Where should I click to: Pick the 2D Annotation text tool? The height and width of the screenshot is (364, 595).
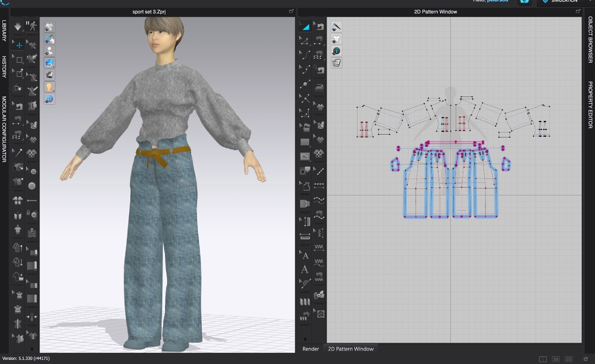coord(305,269)
